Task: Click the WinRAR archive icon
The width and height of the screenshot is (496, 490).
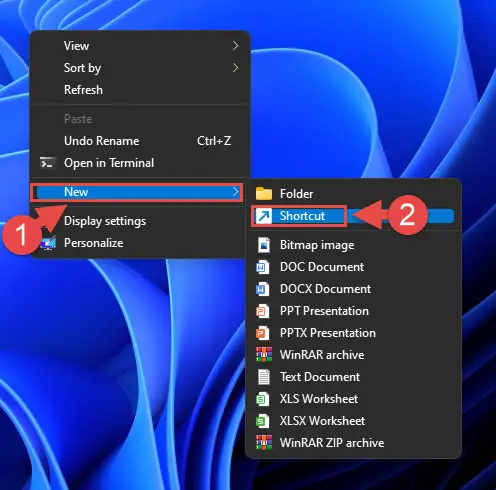Action: point(264,355)
